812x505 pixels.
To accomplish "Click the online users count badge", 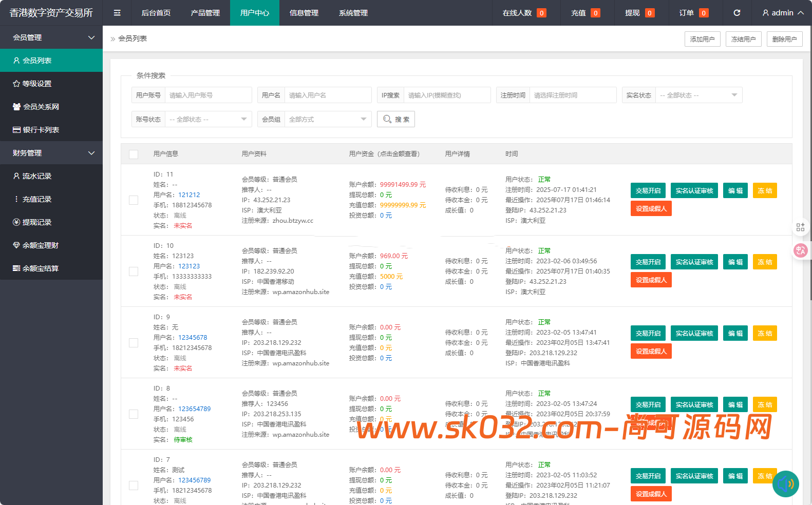I will (x=541, y=13).
